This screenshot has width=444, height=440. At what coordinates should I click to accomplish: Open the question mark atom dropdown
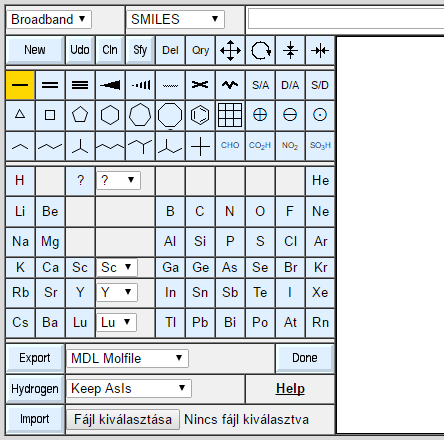tap(118, 180)
